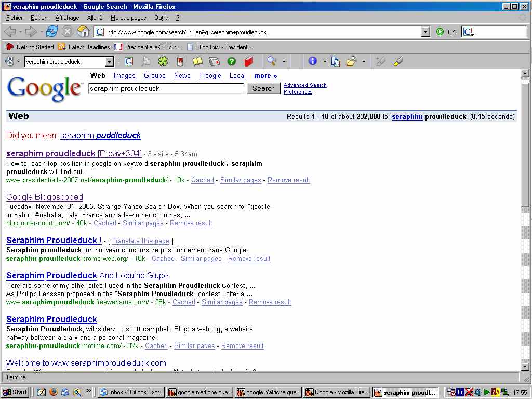Open the Outils menu
The image size is (532, 399).
coord(161,18)
